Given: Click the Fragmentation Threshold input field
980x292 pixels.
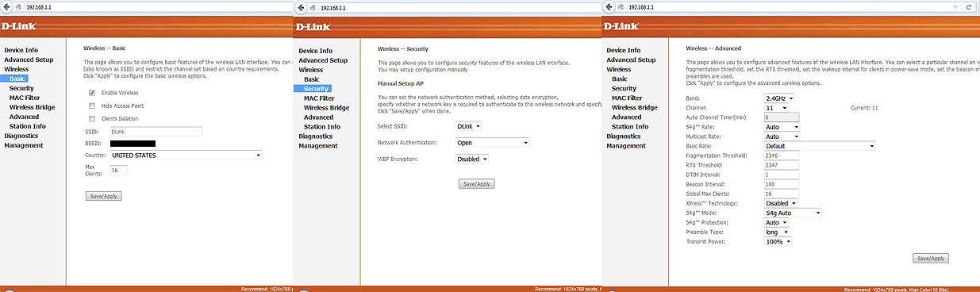Looking at the screenshot, I should point(781,156).
